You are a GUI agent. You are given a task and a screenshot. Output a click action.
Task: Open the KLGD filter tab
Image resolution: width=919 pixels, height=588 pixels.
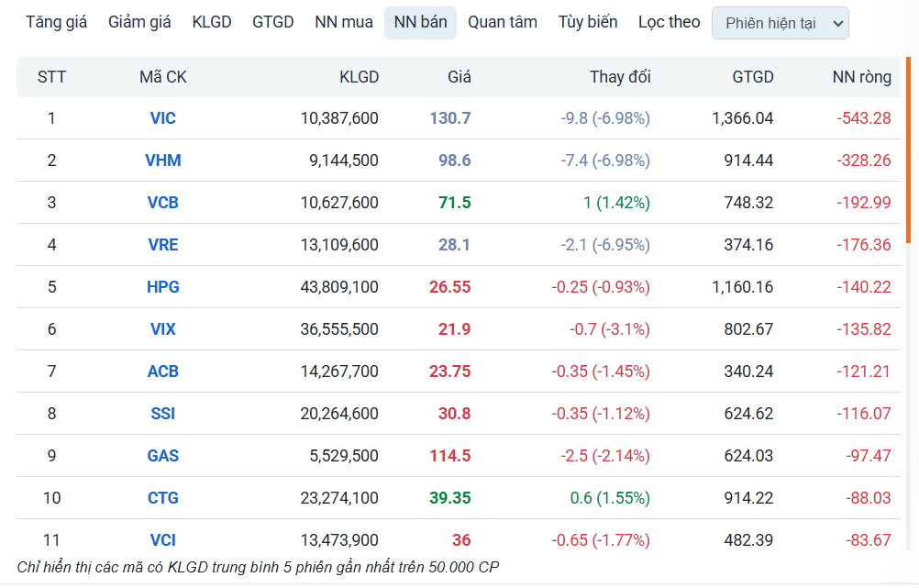(212, 22)
